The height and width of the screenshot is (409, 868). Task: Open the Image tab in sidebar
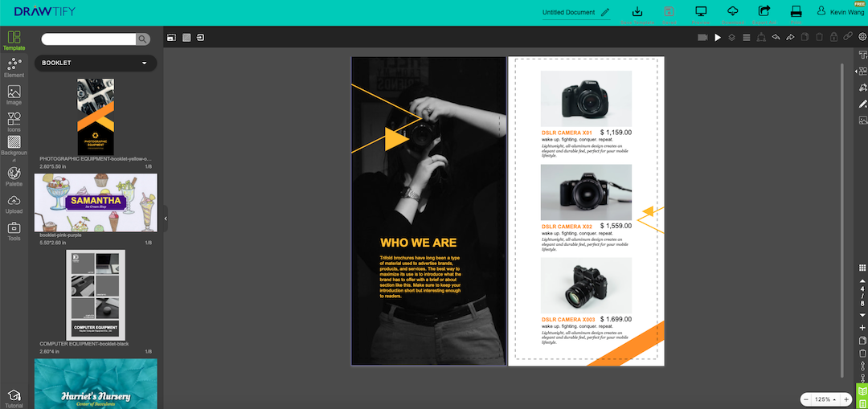tap(14, 95)
